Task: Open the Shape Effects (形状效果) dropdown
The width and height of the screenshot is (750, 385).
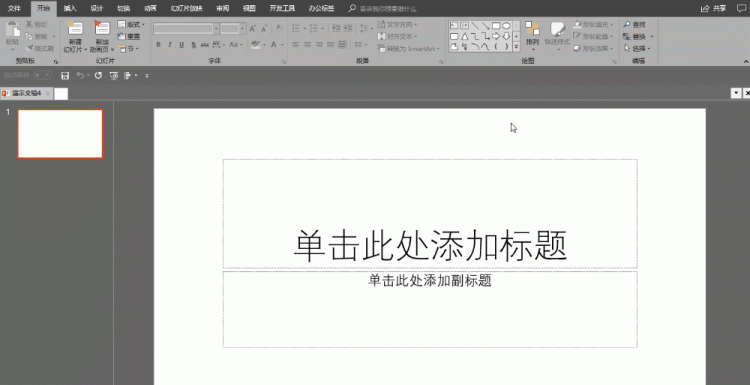Action: pyautogui.click(x=593, y=48)
